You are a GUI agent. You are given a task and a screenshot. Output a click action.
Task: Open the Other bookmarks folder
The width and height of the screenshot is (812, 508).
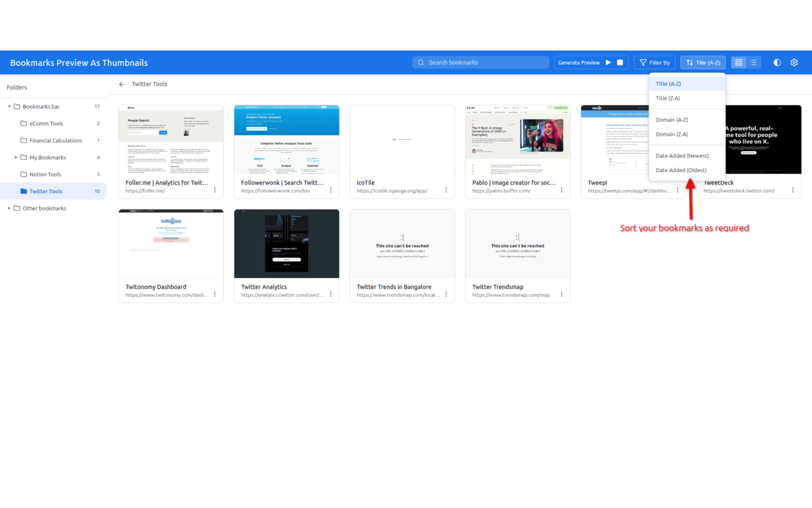coord(53,208)
